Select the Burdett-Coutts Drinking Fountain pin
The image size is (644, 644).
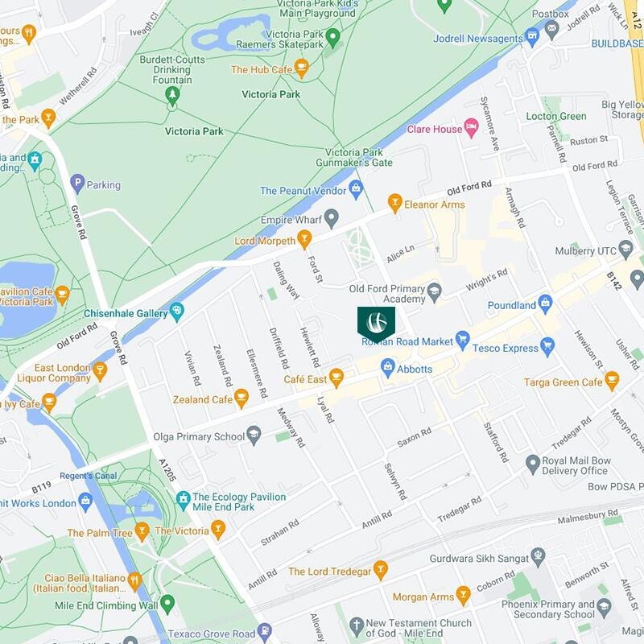coord(172,96)
